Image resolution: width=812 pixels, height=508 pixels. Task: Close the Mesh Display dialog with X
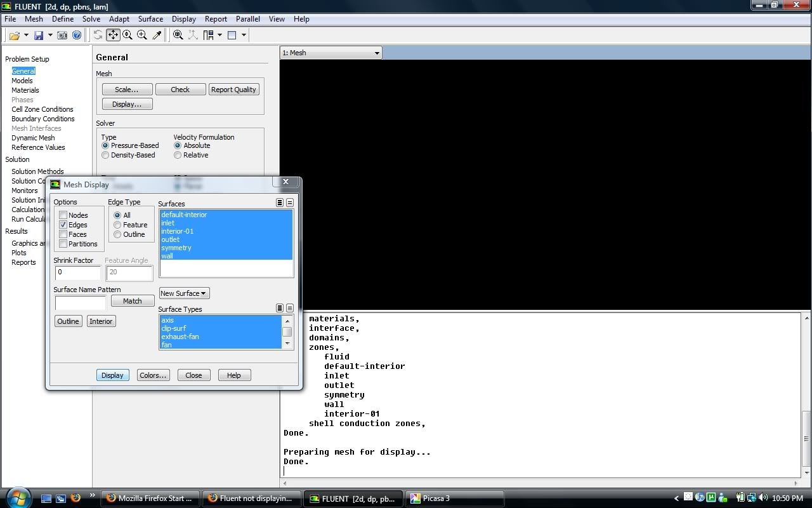click(285, 182)
